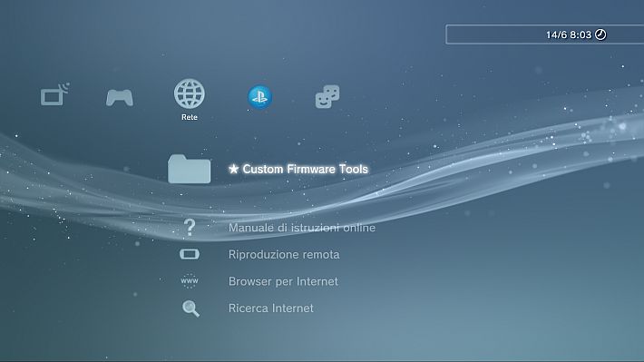The height and width of the screenshot is (362, 644).
Task: Choose Riproduzione remota
Action: click(x=284, y=254)
